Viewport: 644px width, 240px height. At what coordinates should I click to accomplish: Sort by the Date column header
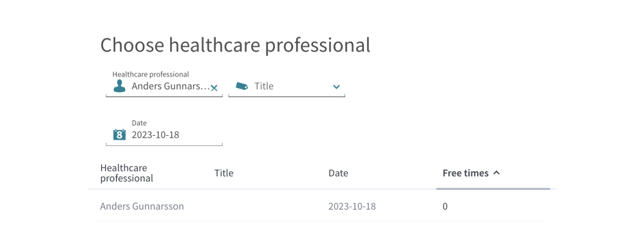click(338, 173)
